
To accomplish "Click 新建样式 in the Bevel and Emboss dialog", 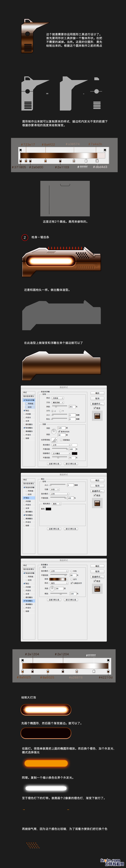I will (x=97, y=404).
